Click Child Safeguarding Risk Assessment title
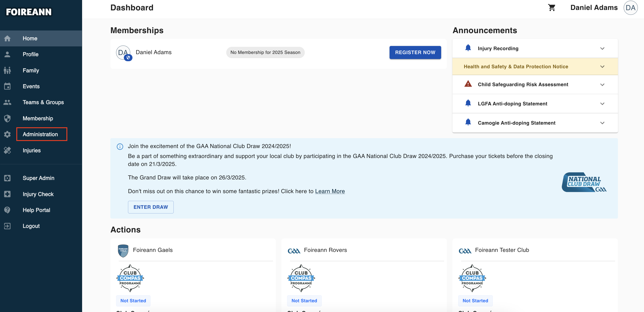This screenshot has height=312, width=644. (523, 85)
